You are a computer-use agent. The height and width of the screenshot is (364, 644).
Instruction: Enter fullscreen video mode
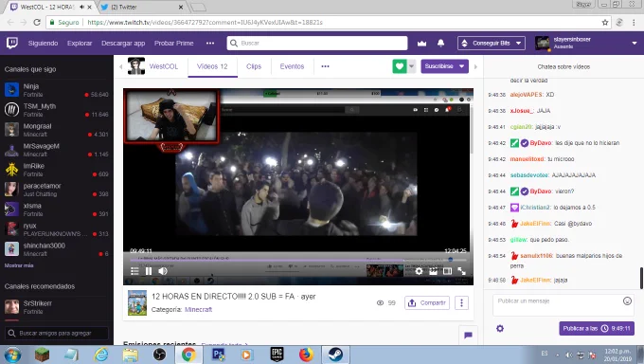(x=461, y=271)
